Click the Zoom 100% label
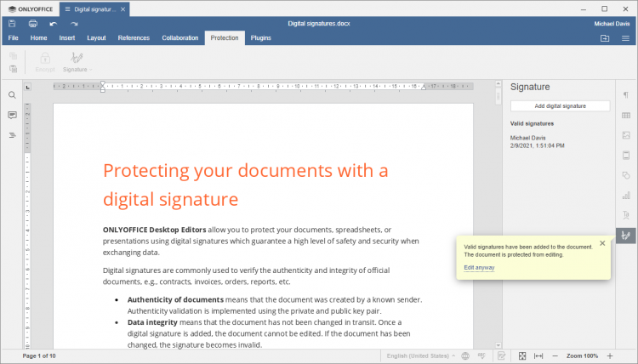The height and width of the screenshot is (364, 638). click(582, 355)
